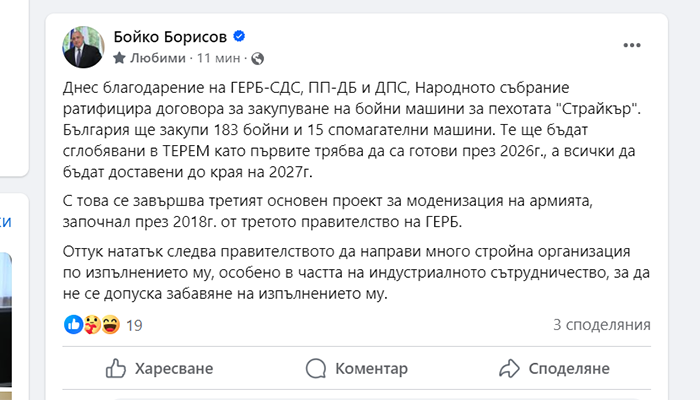
Task: Click the 11 мин timestamp link
Action: [219, 58]
